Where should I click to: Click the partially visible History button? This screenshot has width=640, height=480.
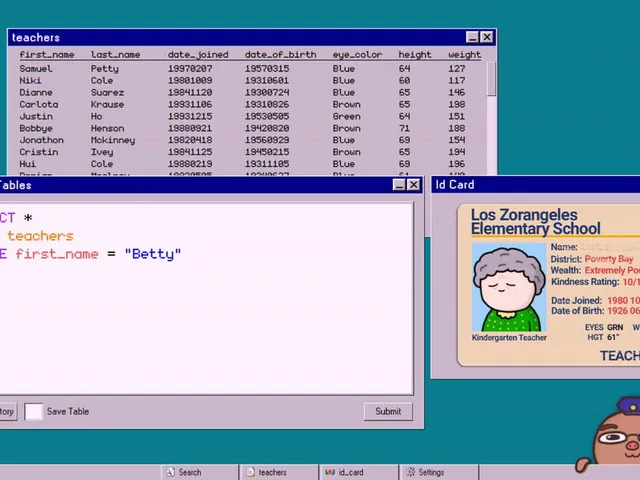[7, 411]
